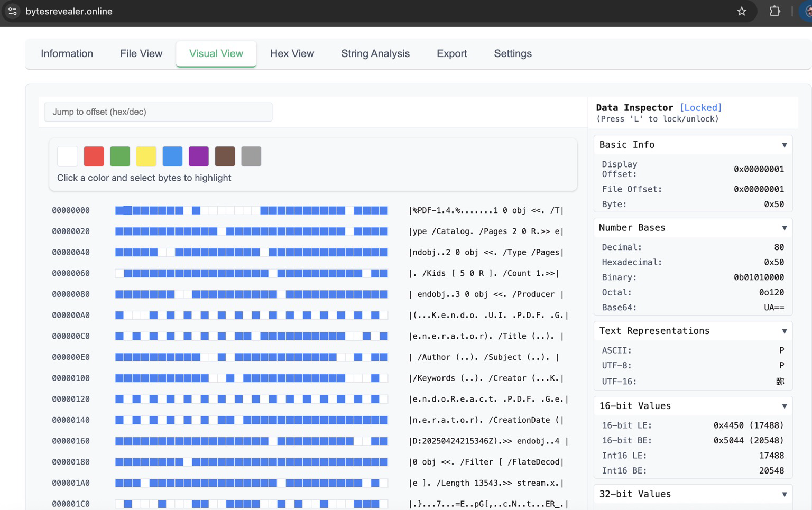The height and width of the screenshot is (510, 812).
Task: Click the ASCII text starting %PDF-1.4
Action: (x=486, y=210)
